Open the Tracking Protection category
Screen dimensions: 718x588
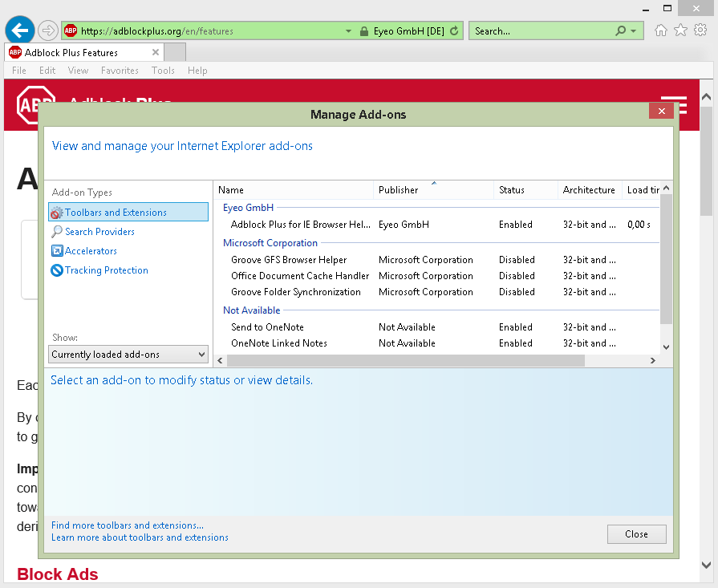(104, 270)
